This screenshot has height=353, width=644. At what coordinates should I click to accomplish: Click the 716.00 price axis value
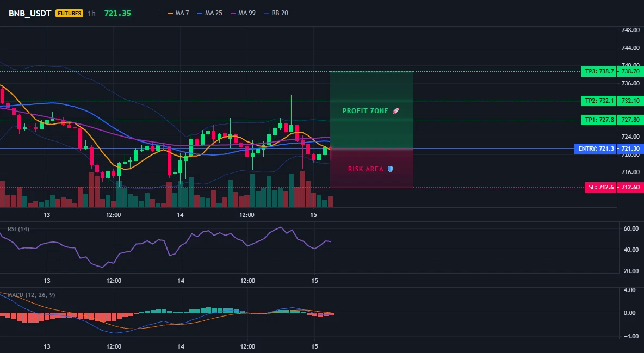630,172
